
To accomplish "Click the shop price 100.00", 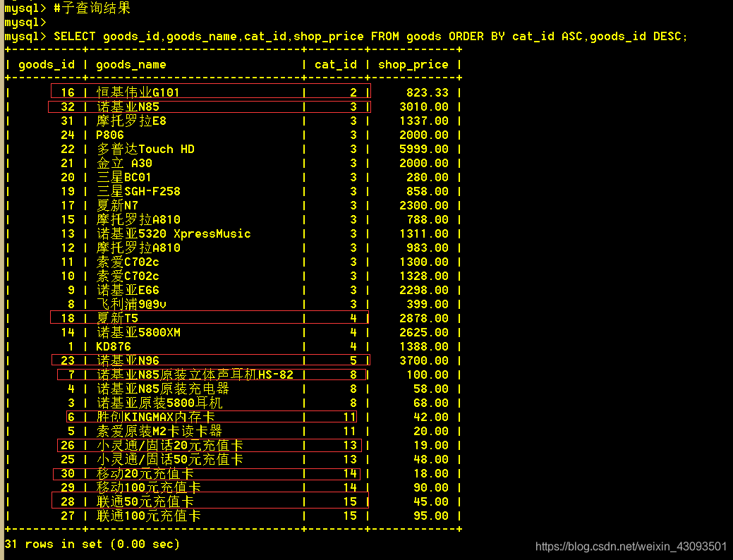I will [x=428, y=375].
